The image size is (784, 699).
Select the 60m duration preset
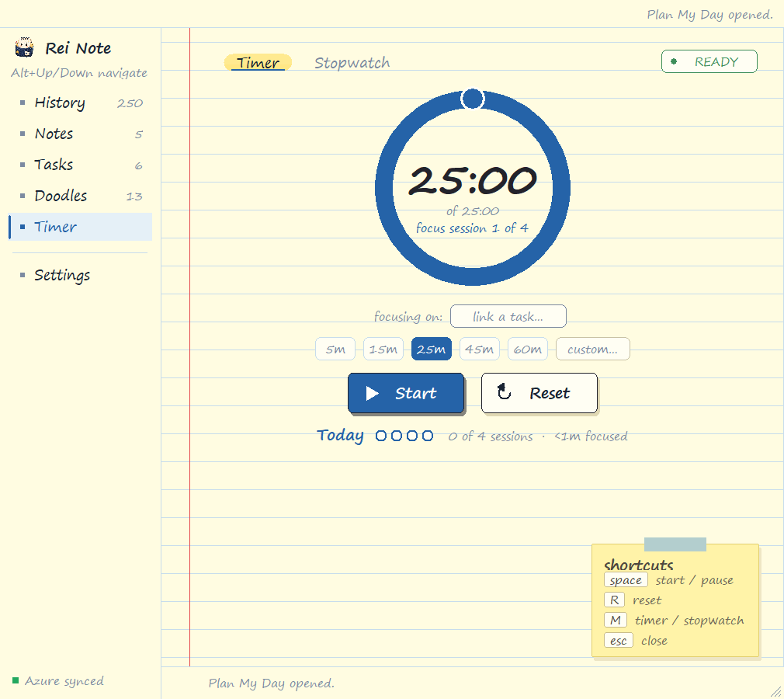click(x=528, y=349)
